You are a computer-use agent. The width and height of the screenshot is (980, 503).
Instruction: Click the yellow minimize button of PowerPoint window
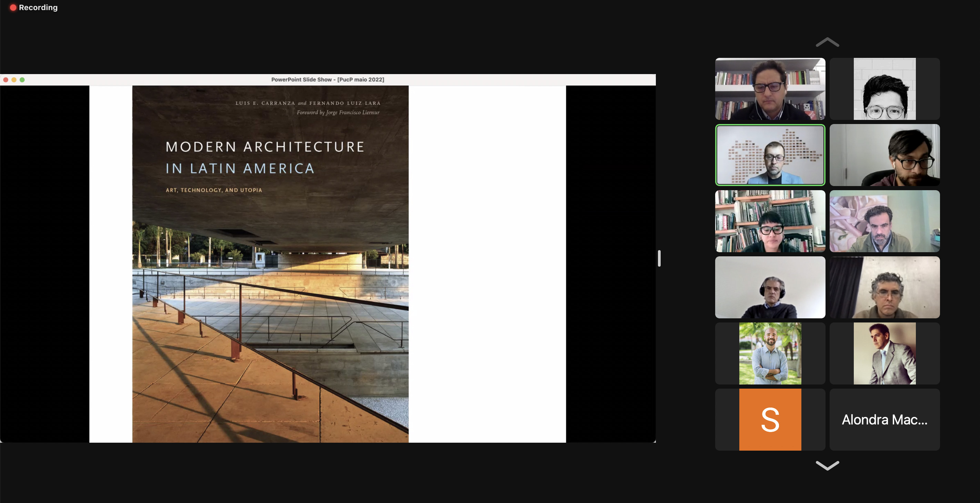14,80
